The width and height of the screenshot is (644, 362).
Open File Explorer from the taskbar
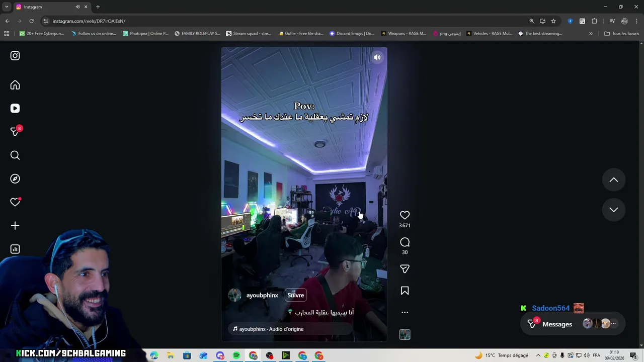coord(171,355)
